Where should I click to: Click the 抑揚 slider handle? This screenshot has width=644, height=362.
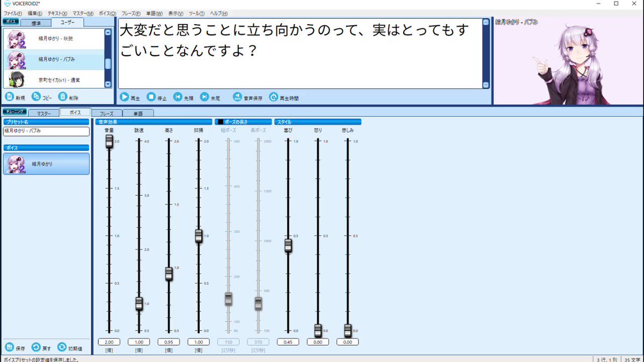(199, 236)
